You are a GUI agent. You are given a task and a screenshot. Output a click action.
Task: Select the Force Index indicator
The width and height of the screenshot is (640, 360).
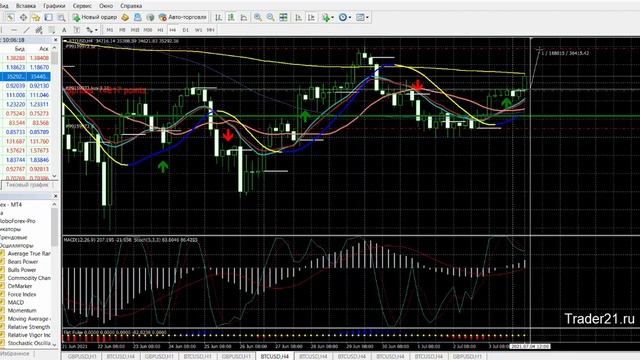(x=22, y=294)
